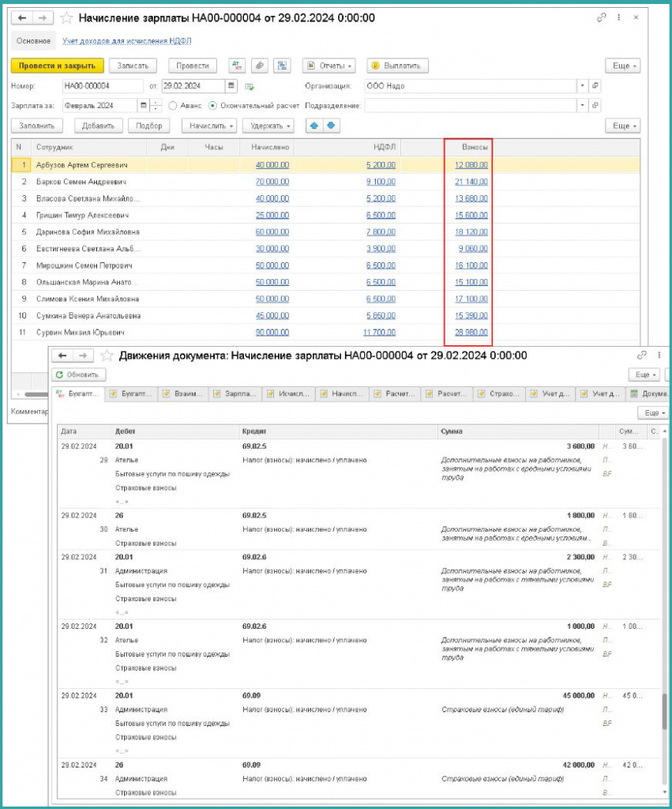Show Дт/Кт postings via the toolbar icon
Screen dimensions: 672x809
pyautogui.click(x=237, y=66)
